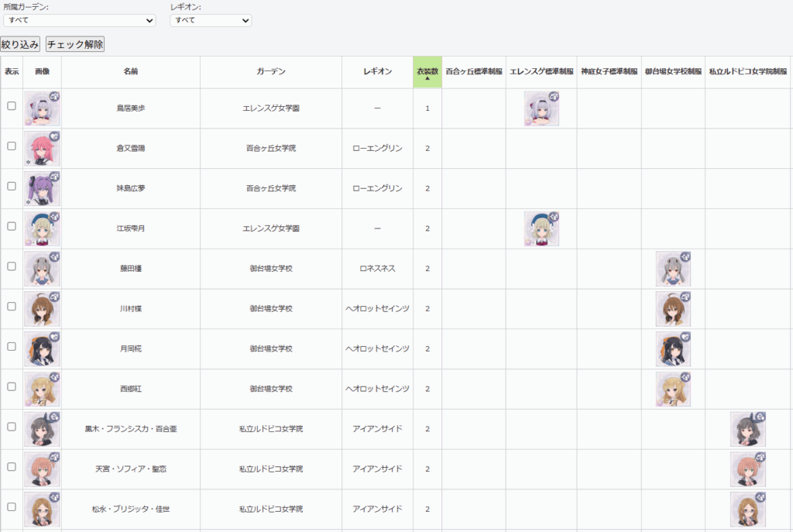Enable the checkbox for 天宮・ソフィア・聖恋
Viewport: 793px width, 532px height.
[12, 467]
